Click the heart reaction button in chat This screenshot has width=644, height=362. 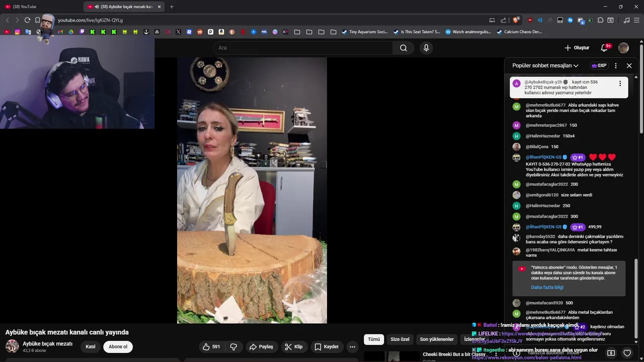(627, 353)
